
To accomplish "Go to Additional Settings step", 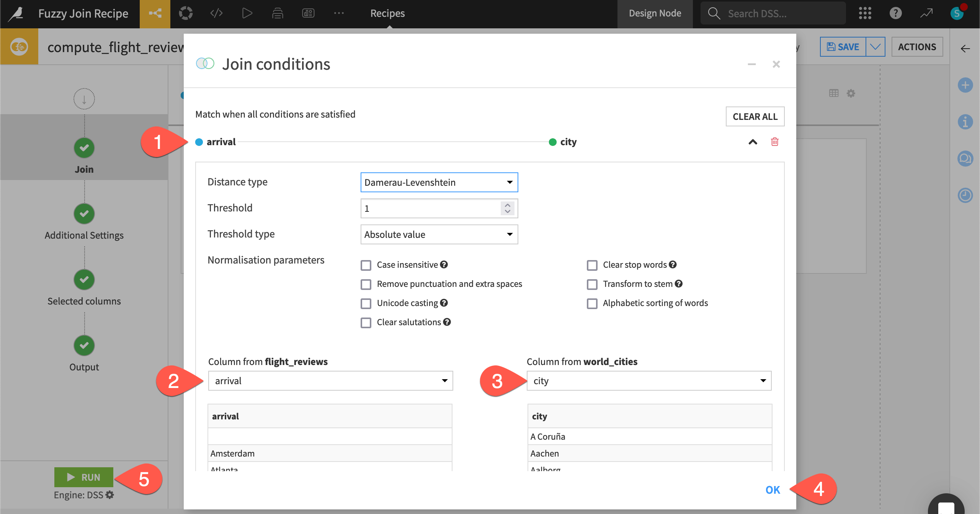I will pos(84,213).
